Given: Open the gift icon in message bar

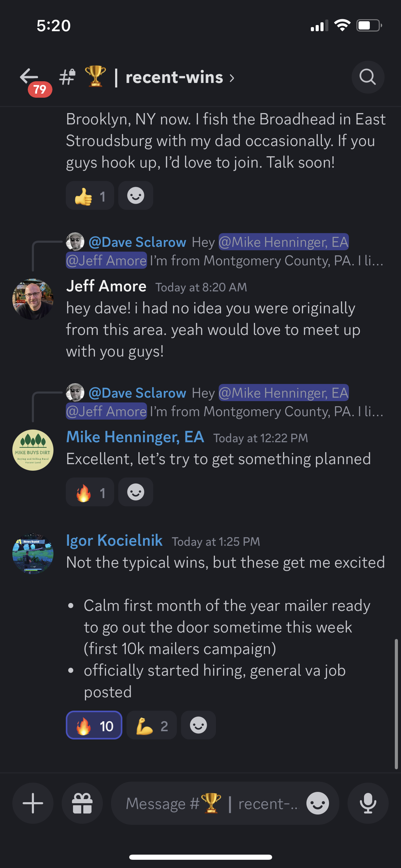Looking at the screenshot, I should 82,803.
